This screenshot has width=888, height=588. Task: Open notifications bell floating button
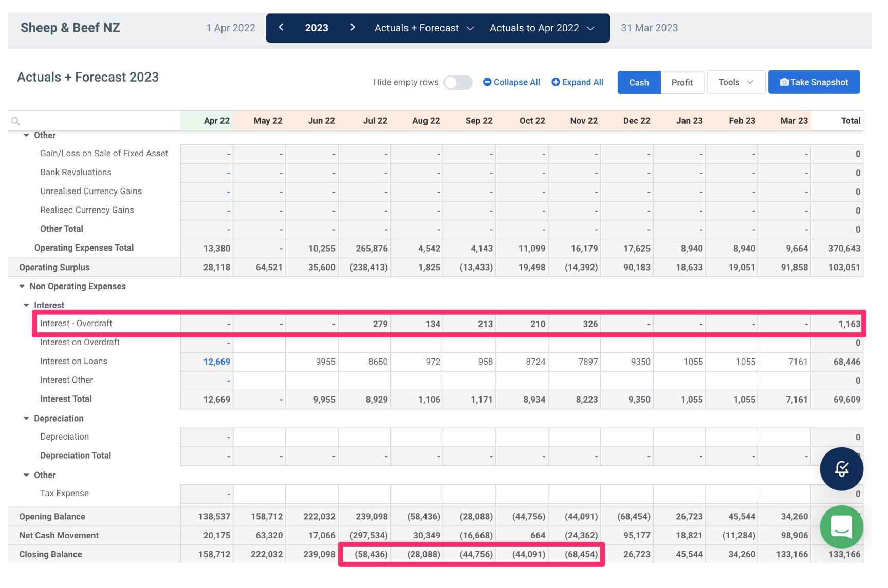click(x=841, y=468)
